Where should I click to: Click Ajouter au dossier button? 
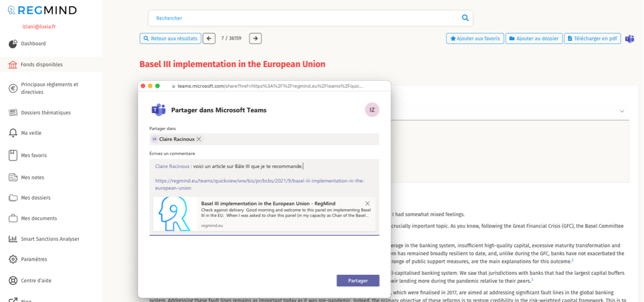[x=533, y=38]
